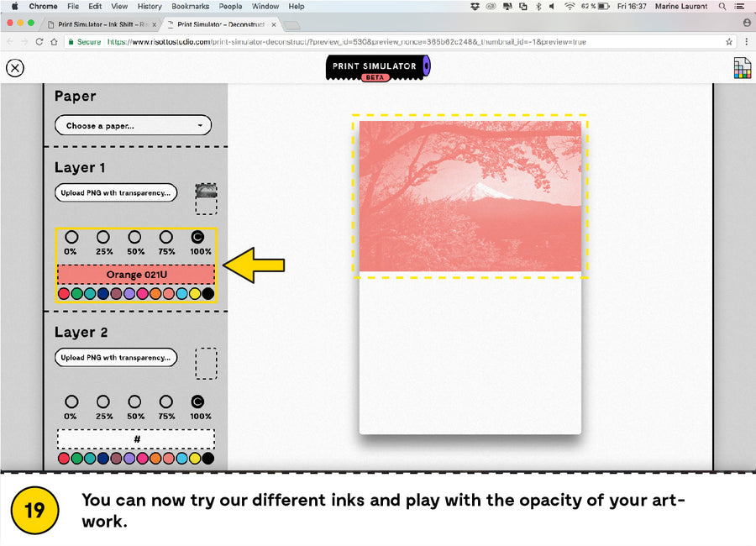Switch to the 'Print Simulator – Ink Shift' tab
The image size is (756, 546).
[101, 25]
